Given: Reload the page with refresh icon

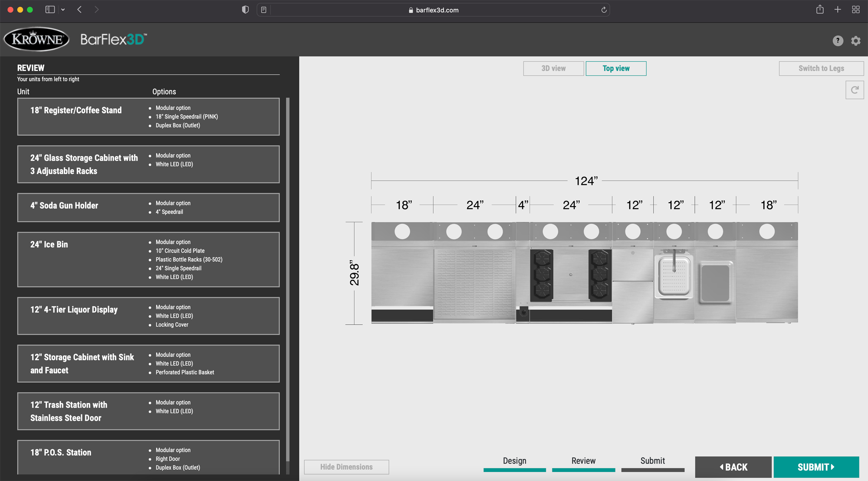Looking at the screenshot, I should point(603,10).
